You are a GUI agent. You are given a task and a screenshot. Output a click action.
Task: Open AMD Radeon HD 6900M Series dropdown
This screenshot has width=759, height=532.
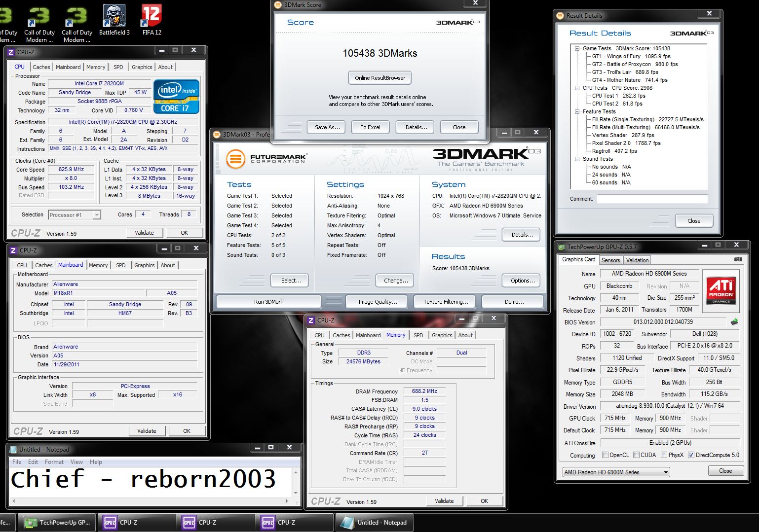616,472
